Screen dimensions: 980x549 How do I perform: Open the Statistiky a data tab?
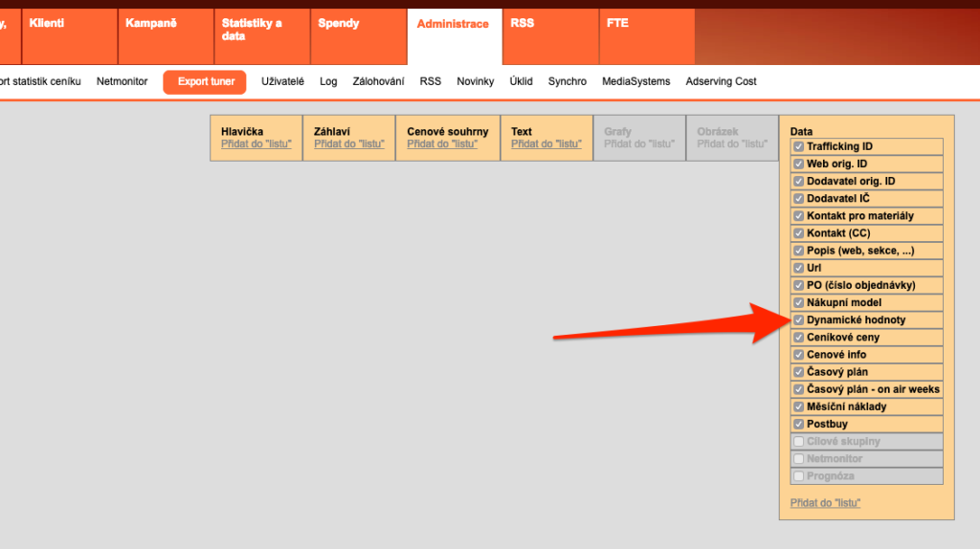coord(252,30)
